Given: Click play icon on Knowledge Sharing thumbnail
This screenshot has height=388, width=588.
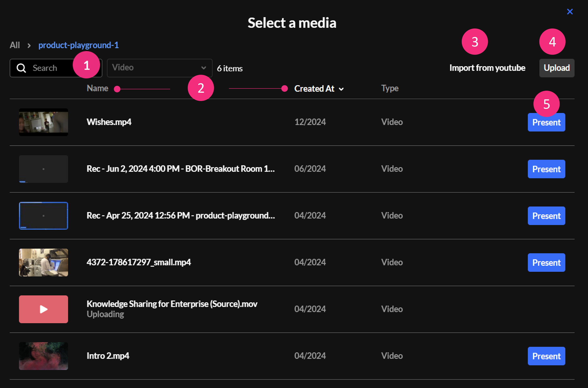Looking at the screenshot, I should [x=44, y=309].
